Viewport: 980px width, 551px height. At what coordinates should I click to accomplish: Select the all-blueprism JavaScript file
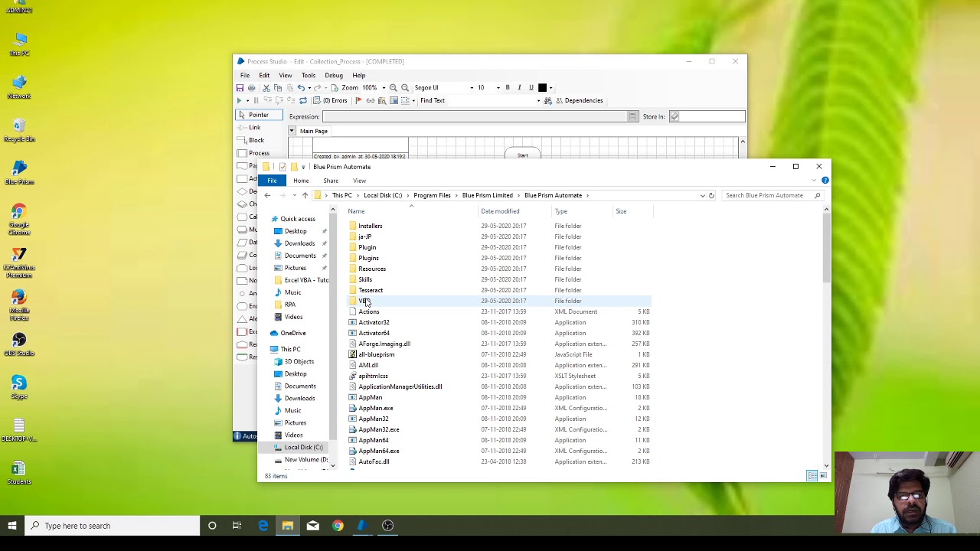coord(377,354)
